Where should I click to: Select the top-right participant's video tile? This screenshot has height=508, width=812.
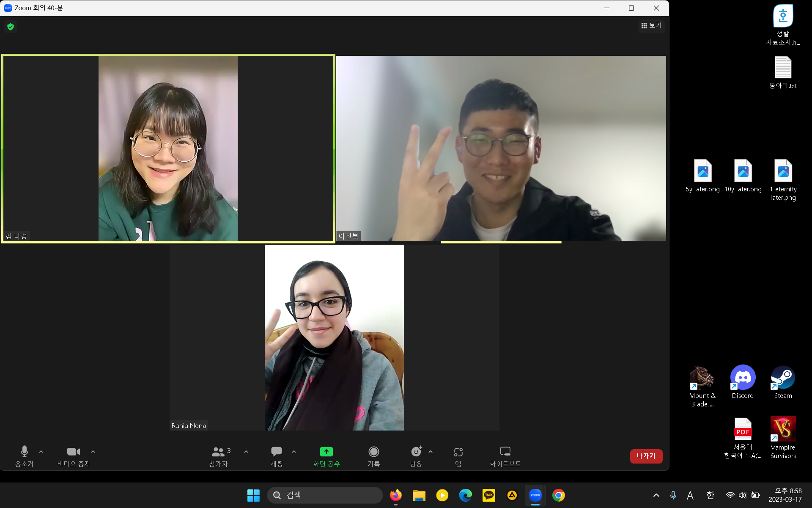point(501,149)
